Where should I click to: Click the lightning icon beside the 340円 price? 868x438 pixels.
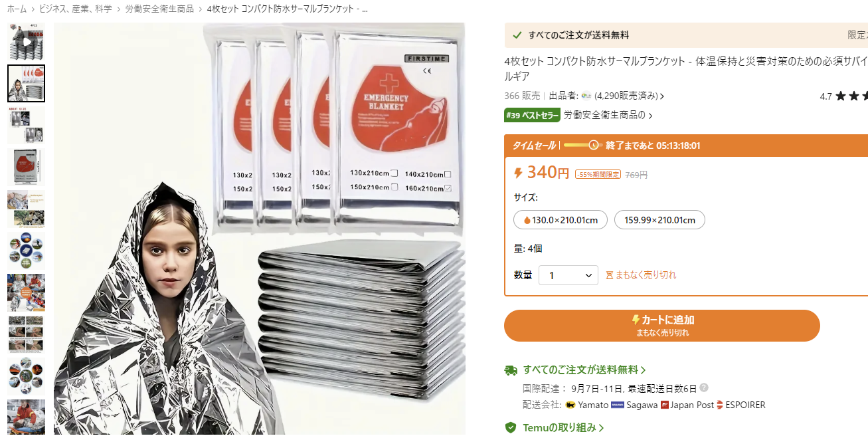pyautogui.click(x=518, y=173)
